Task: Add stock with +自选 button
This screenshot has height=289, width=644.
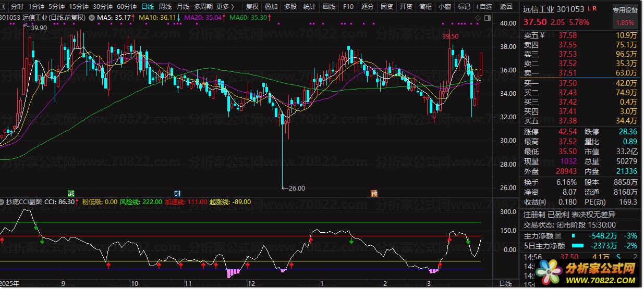Action: point(483,7)
